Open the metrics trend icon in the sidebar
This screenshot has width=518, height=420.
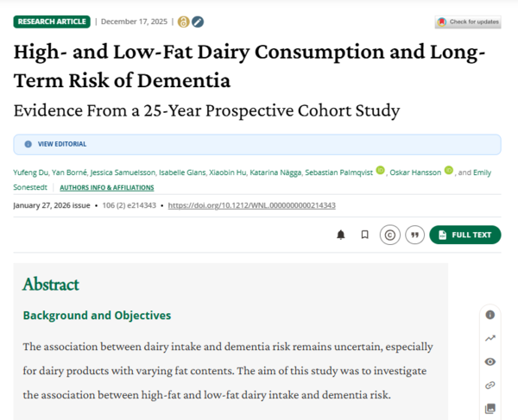[x=490, y=338]
